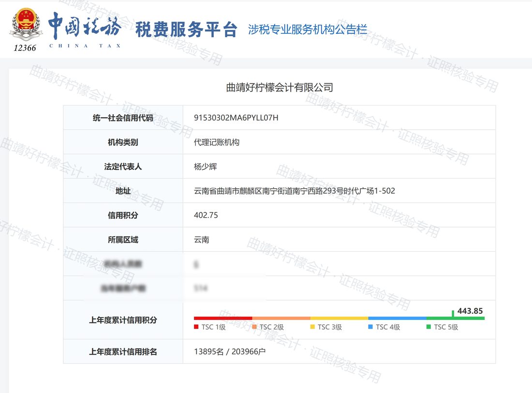Click the 上年度累计信用排名 label
The width and height of the screenshot is (532, 393).
(123, 351)
